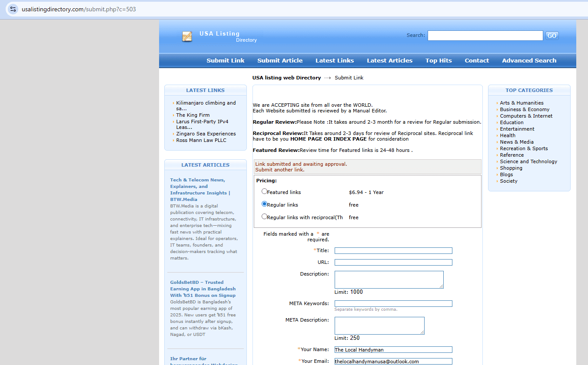Click the header Search text box

(x=485, y=36)
